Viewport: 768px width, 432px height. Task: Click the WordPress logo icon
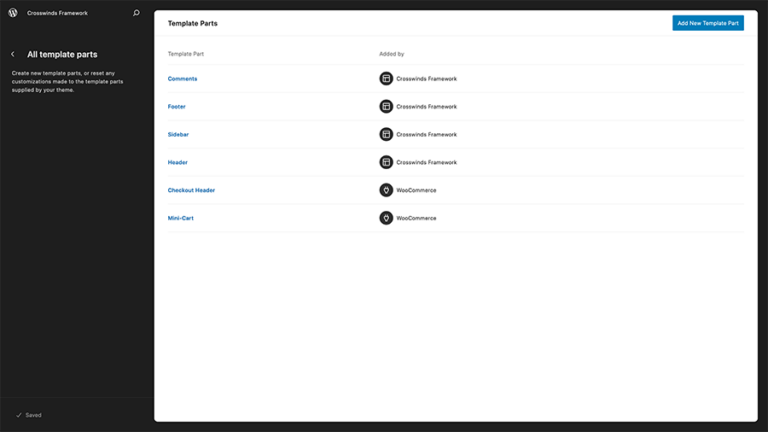pyautogui.click(x=13, y=13)
